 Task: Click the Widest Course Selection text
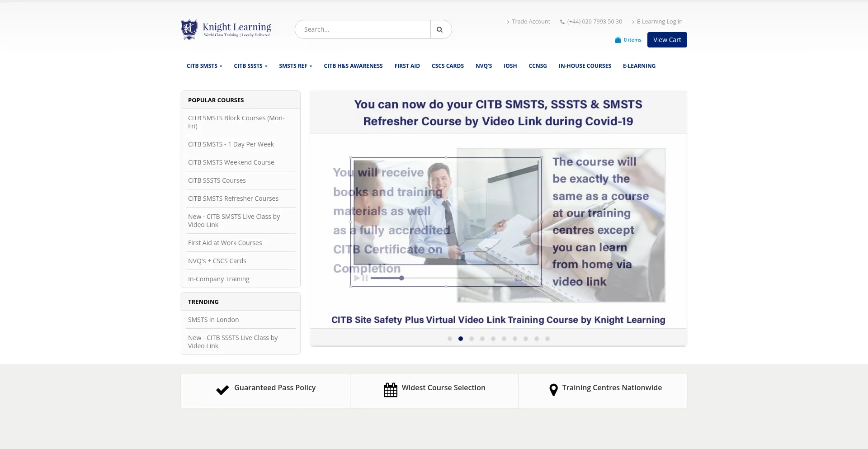(443, 388)
